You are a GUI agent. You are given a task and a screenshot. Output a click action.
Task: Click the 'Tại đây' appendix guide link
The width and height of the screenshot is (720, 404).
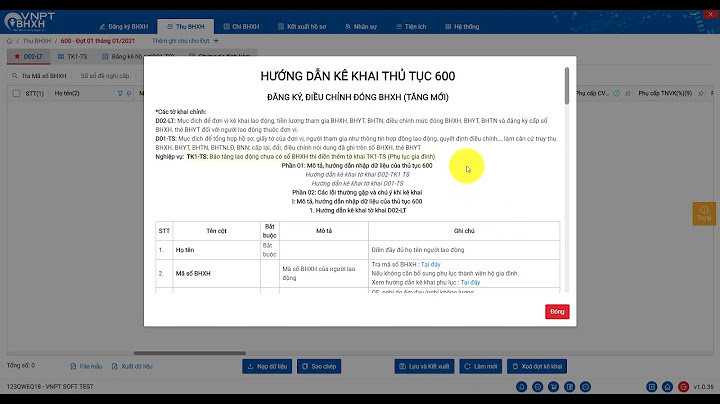470,282
